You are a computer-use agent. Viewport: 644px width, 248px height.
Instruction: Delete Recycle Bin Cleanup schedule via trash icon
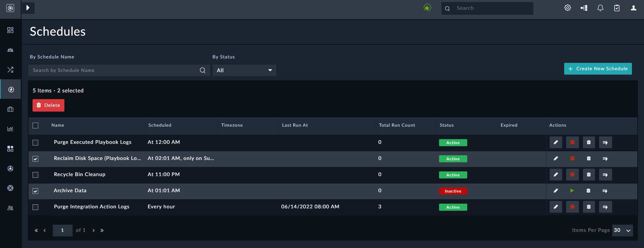(589, 175)
